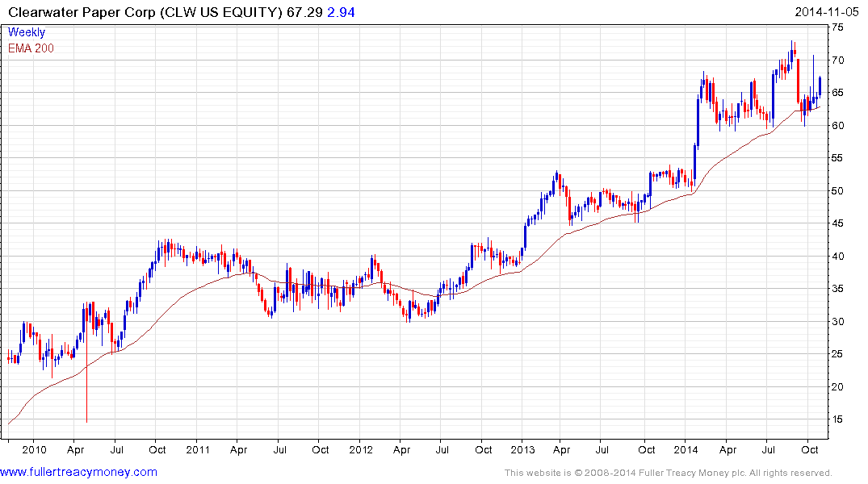Select the EMA 200 legend label
Image resolution: width=868 pixels, height=484 pixels.
tap(31, 48)
